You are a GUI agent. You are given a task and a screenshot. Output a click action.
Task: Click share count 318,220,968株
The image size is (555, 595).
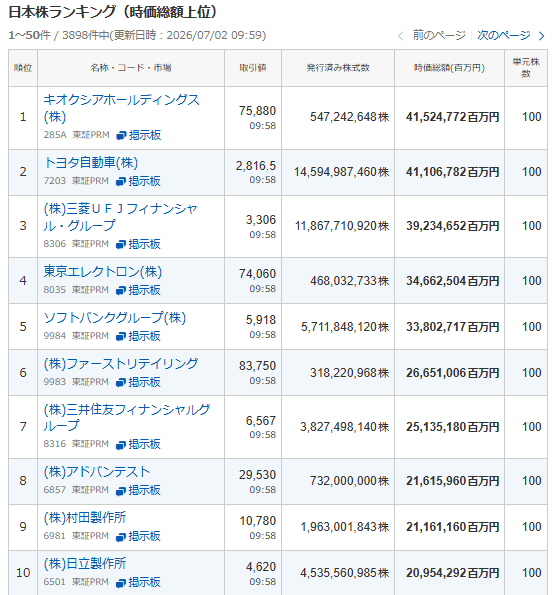[349, 373]
